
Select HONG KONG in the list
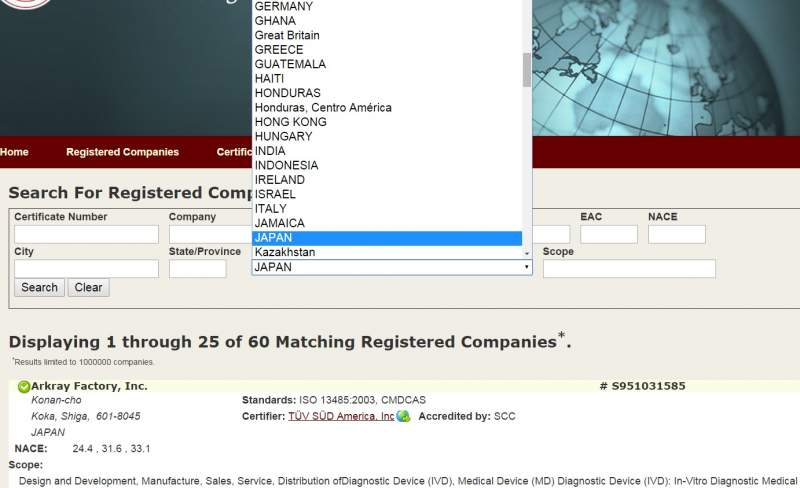tap(387, 122)
